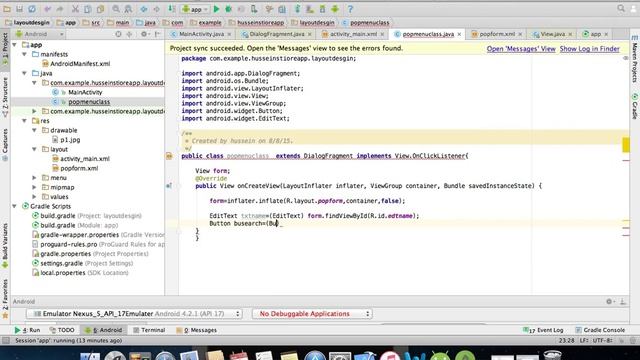The image size is (640, 360).
Task: Click yellow warning marker on editor stripe
Action: click(x=626, y=145)
